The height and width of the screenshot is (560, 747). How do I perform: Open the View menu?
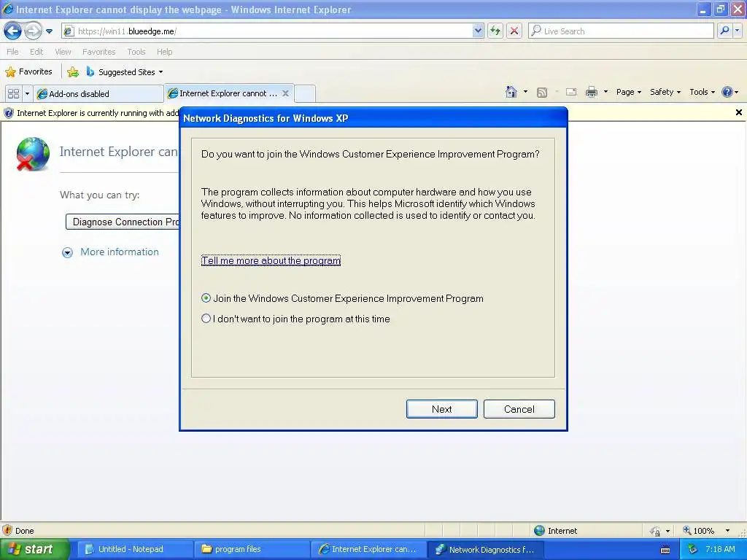pos(63,52)
